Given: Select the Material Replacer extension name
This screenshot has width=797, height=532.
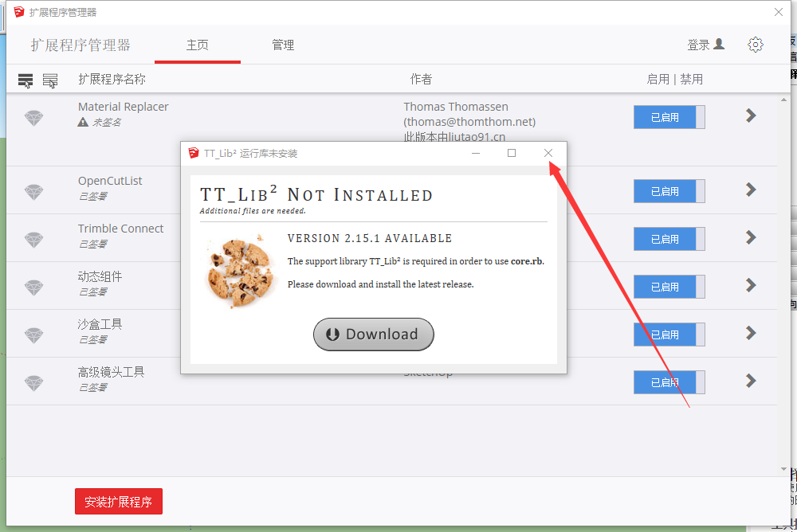Looking at the screenshot, I should (123, 107).
